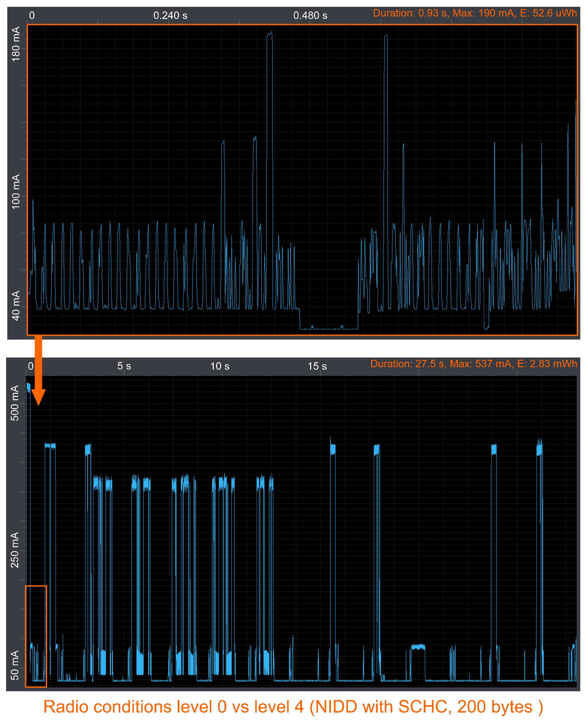Click the 40 mA axis label
The height and width of the screenshot is (721, 588).
click(16, 306)
